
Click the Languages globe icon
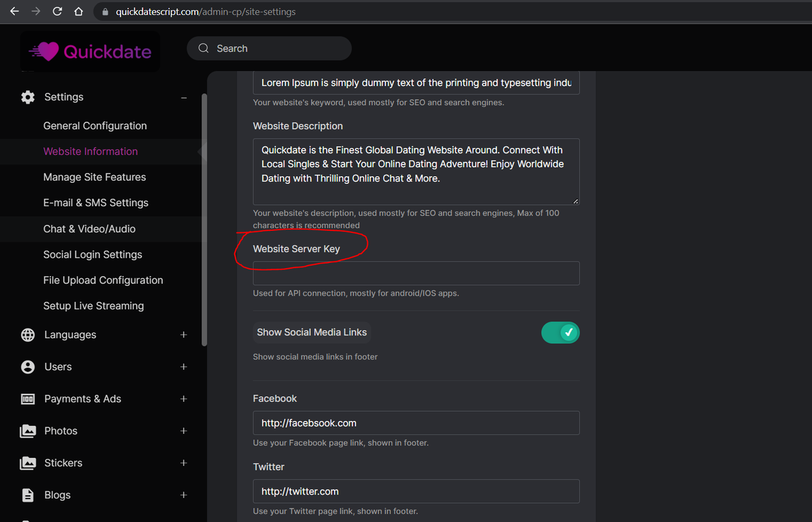coord(27,335)
